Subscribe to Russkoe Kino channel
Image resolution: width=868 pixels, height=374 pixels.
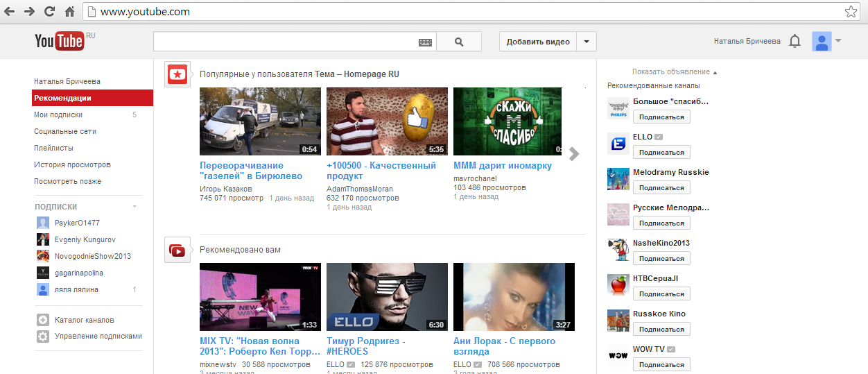661,330
